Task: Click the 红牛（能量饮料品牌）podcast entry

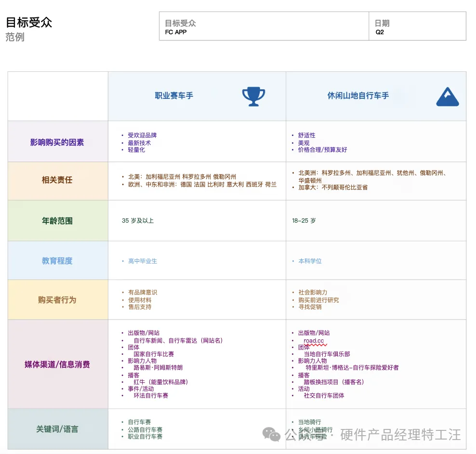Action: 160,381
